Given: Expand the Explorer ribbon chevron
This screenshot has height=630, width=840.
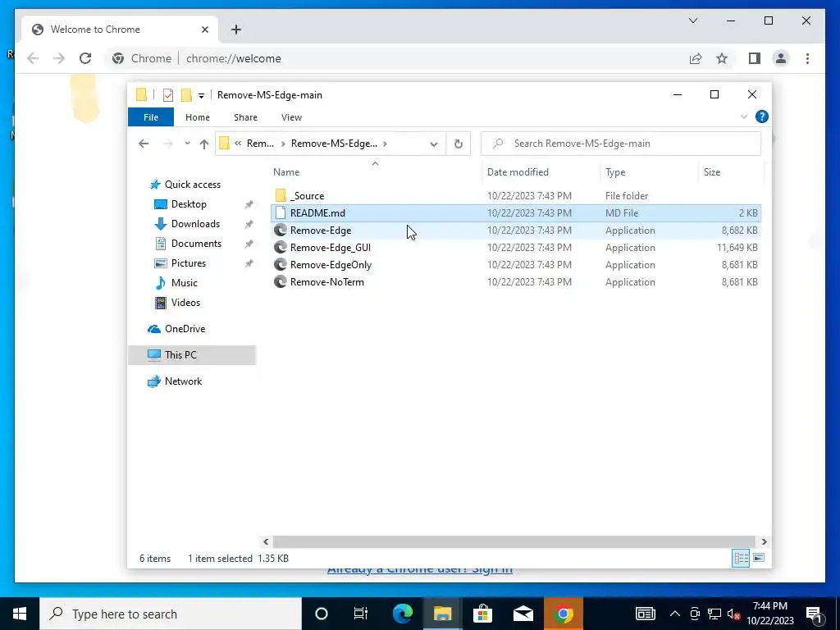Looking at the screenshot, I should [x=743, y=116].
